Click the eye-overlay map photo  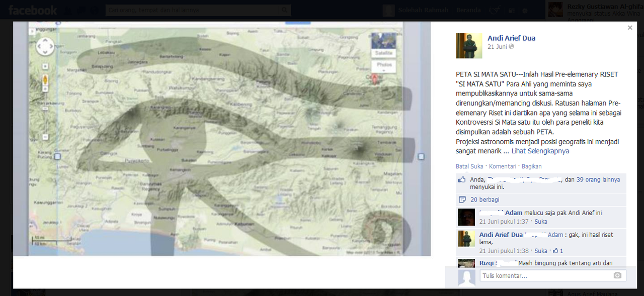pyautogui.click(x=222, y=139)
